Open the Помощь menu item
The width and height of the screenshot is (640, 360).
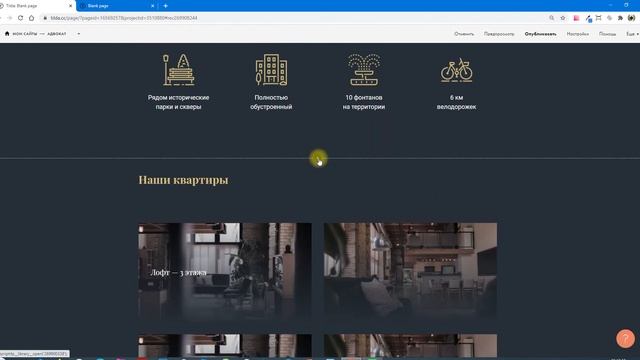607,34
